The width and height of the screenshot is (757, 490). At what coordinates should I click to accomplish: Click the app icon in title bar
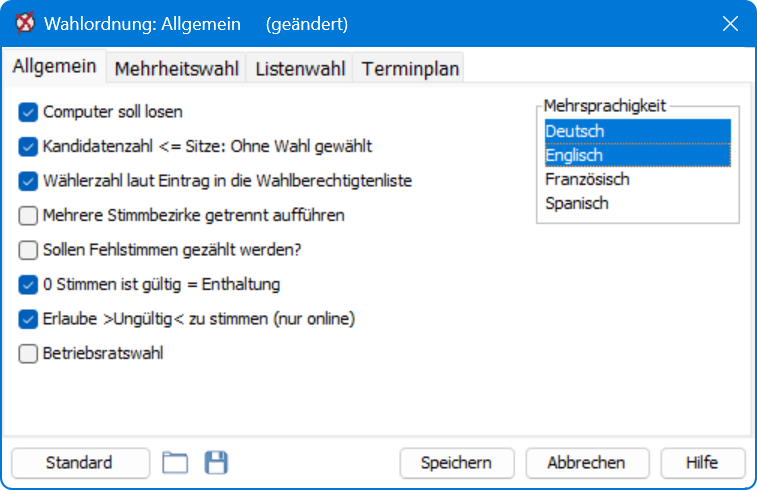point(25,23)
